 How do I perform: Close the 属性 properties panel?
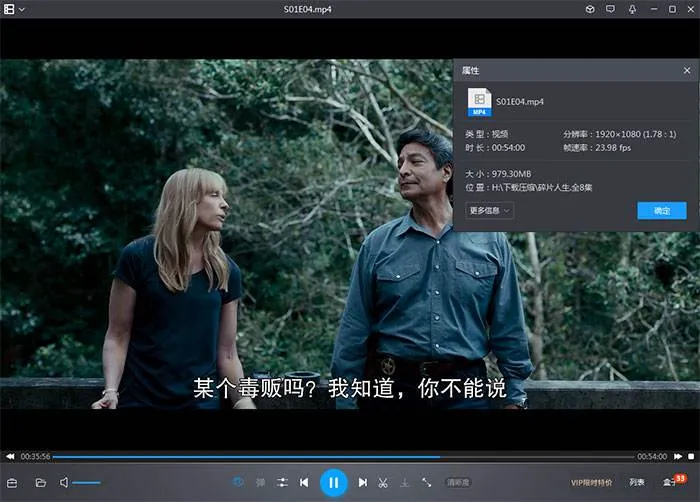tap(687, 71)
